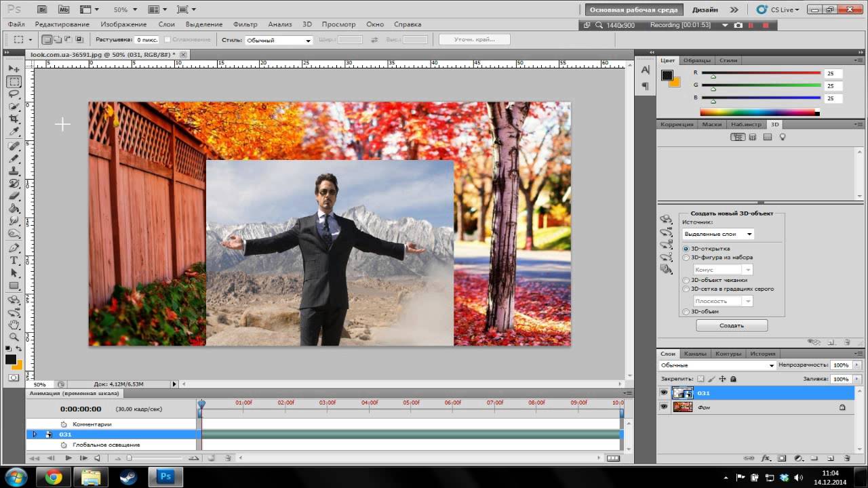The width and height of the screenshot is (868, 488).
Task: Click the timeline zoom slider handle
Action: pyautogui.click(x=129, y=458)
